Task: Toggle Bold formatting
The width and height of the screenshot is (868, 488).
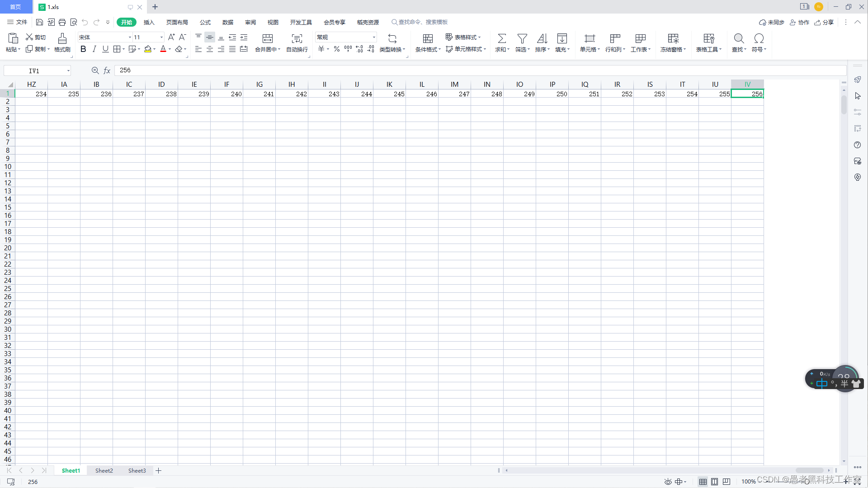Action: point(83,49)
